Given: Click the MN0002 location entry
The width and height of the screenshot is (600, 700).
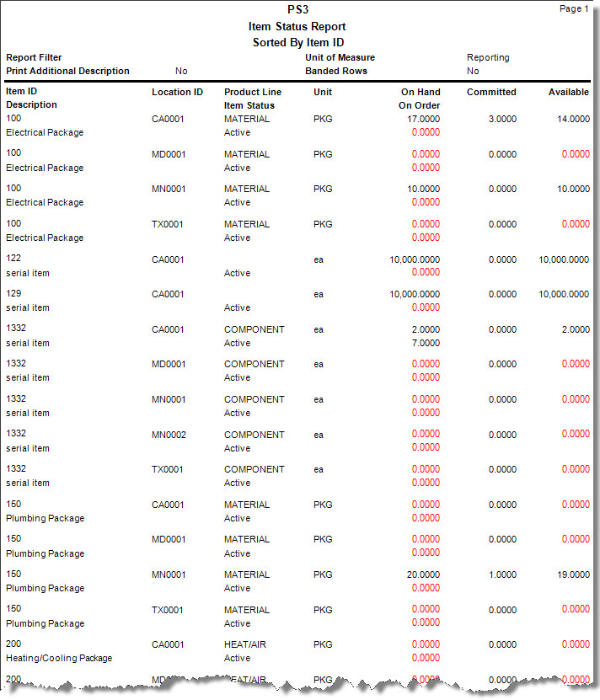Looking at the screenshot, I should coord(169,435).
